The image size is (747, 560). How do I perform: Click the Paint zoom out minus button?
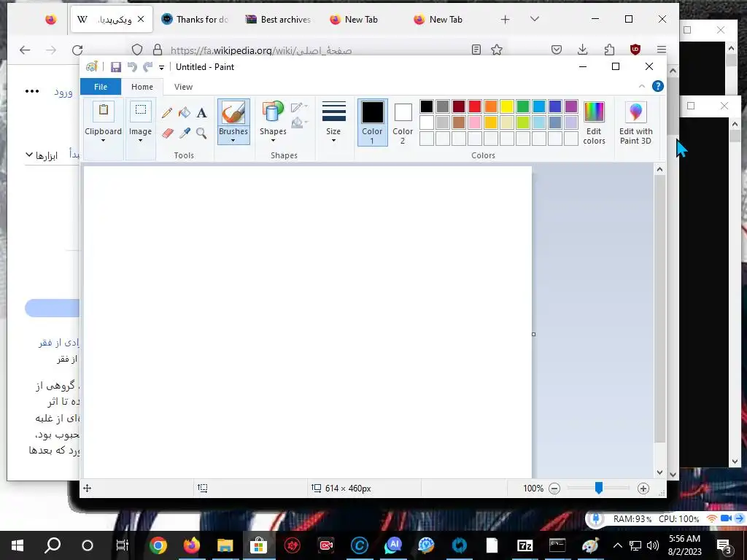554,488
